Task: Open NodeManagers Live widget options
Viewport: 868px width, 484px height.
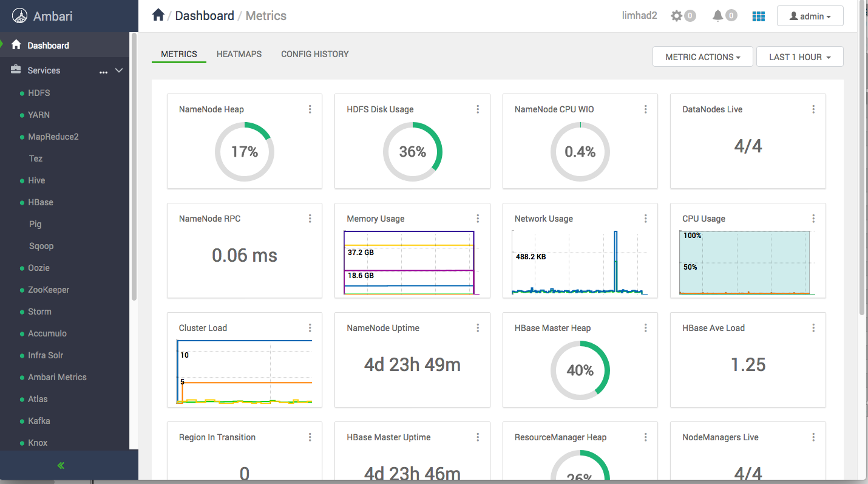Action: tap(813, 437)
